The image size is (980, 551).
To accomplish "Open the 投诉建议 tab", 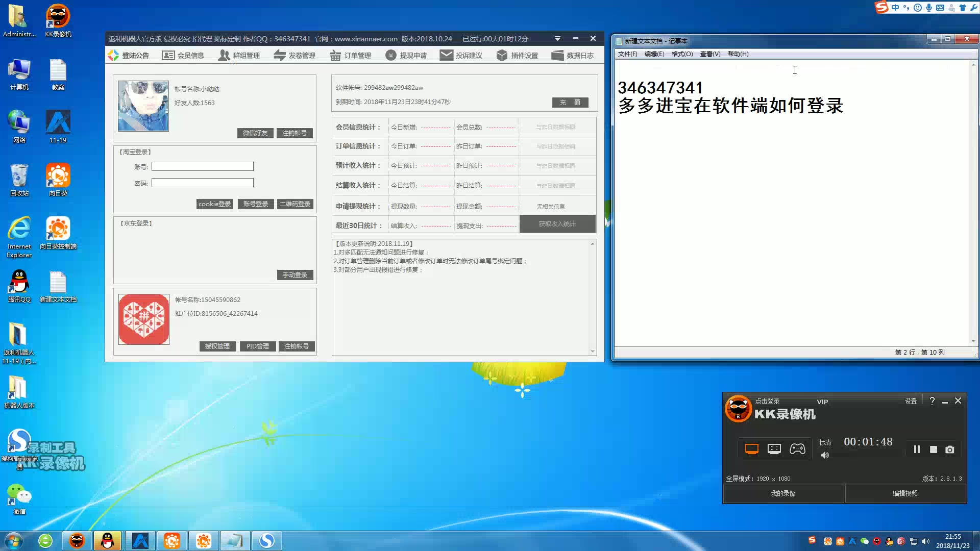I will (461, 55).
